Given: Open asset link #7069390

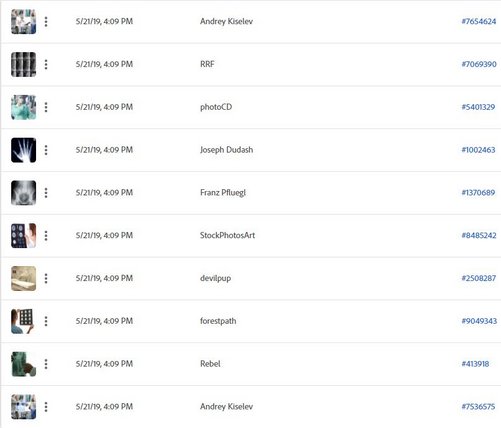Looking at the screenshot, I should (479, 64).
